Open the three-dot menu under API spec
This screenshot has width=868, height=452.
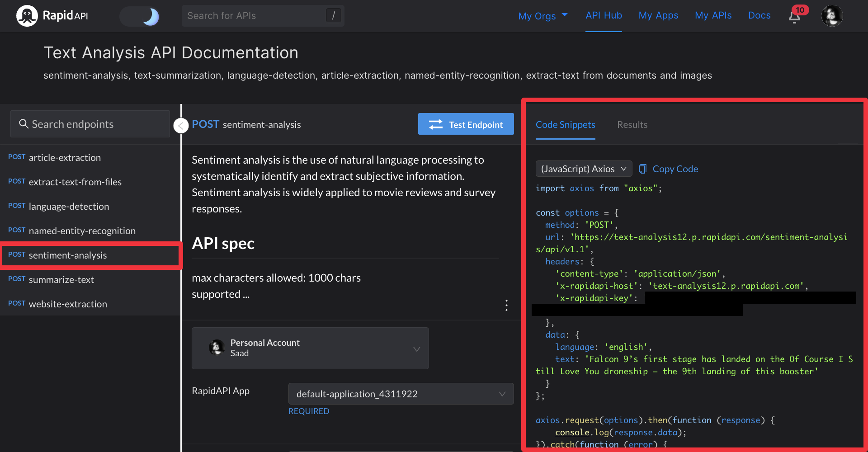pyautogui.click(x=506, y=305)
